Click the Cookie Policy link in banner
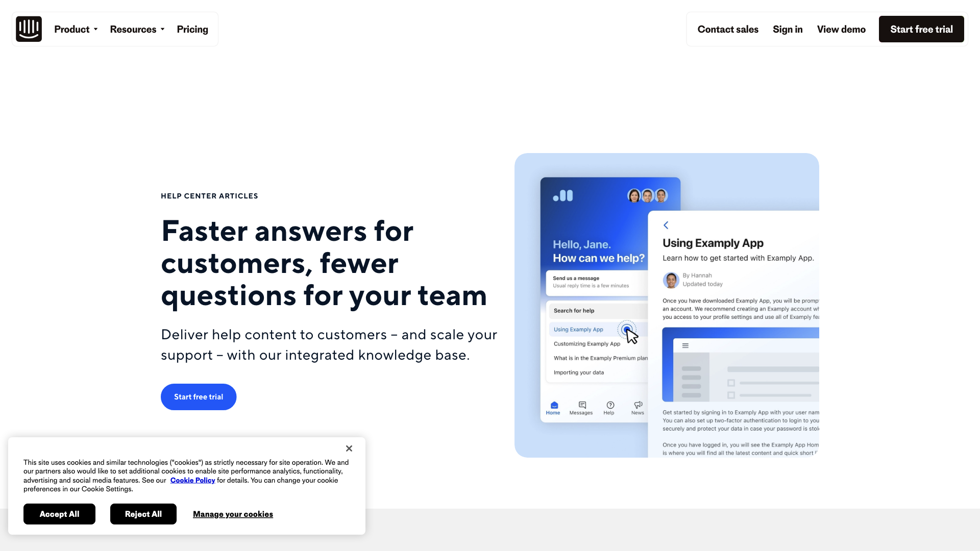980x551 pixels. click(x=192, y=481)
